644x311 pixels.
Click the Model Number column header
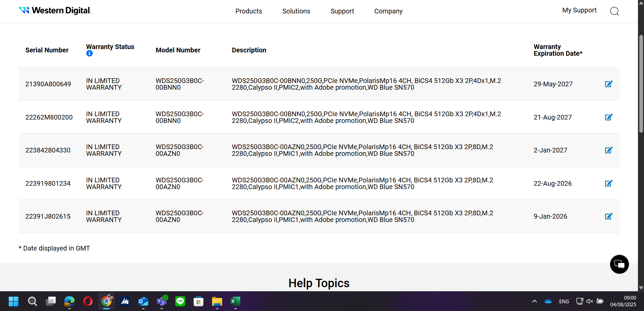pos(178,50)
